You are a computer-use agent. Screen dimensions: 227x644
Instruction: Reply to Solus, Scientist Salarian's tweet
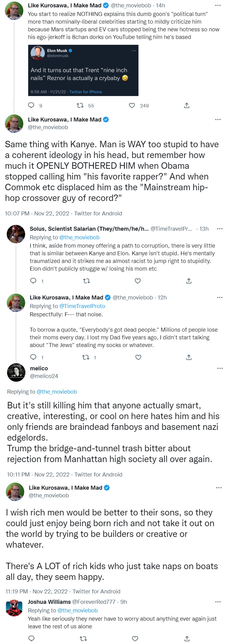[33, 281]
